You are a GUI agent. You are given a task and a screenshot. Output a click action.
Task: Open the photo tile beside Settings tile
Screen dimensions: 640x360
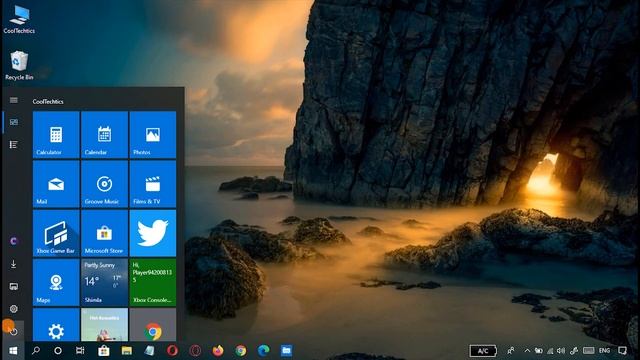tap(104, 325)
